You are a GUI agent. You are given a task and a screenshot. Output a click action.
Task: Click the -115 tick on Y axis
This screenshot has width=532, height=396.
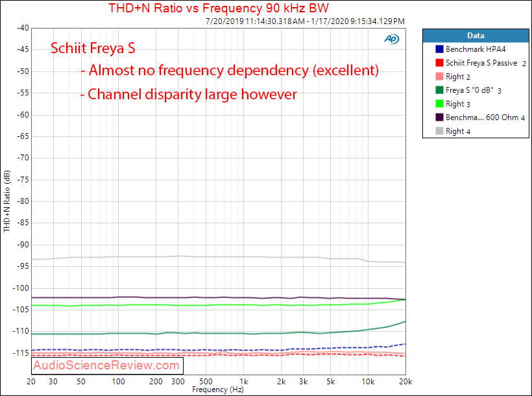(x=21, y=353)
